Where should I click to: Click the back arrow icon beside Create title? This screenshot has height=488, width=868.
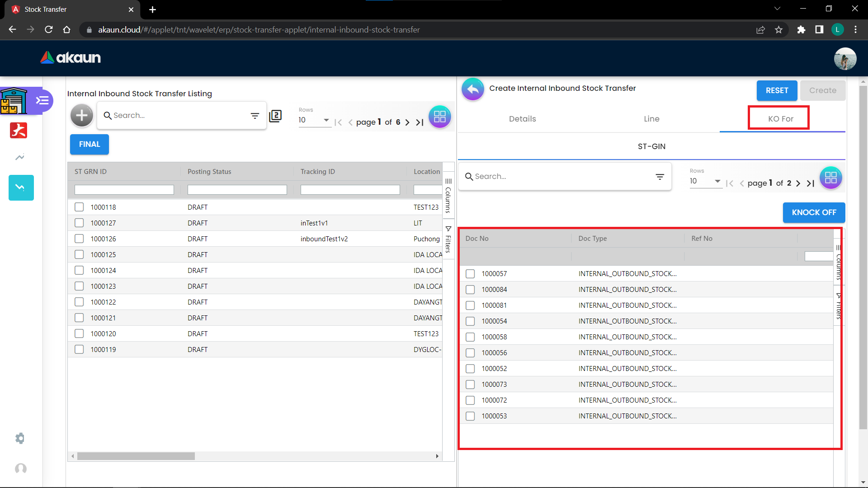(473, 89)
